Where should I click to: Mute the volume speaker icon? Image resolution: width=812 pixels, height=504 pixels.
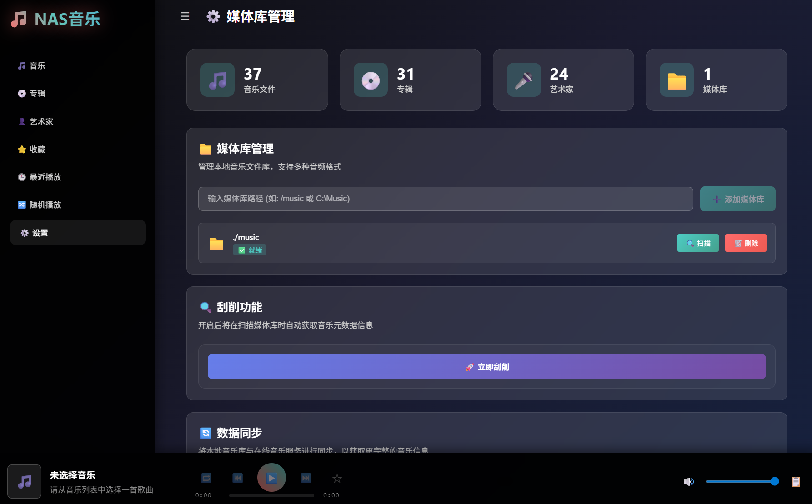pos(688,481)
